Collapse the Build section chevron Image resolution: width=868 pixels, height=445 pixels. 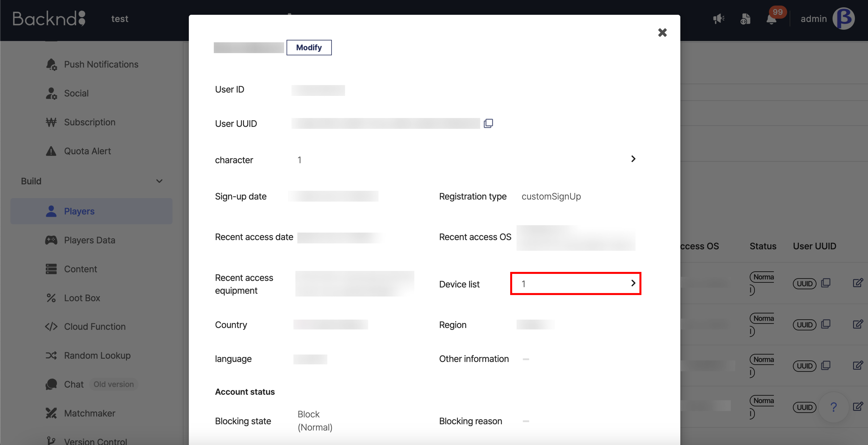(159, 181)
